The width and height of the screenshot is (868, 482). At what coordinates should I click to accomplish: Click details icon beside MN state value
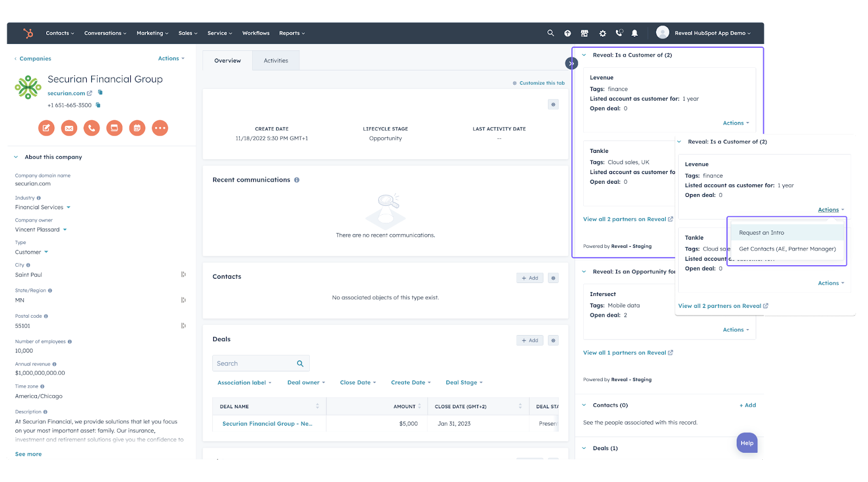point(183,300)
